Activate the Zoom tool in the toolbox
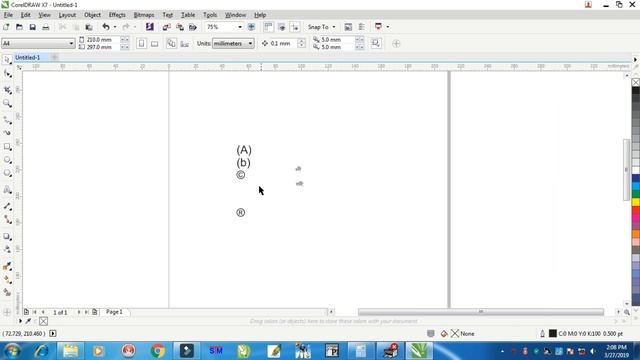Image resolution: width=640 pixels, height=360 pixels. pos(7,103)
